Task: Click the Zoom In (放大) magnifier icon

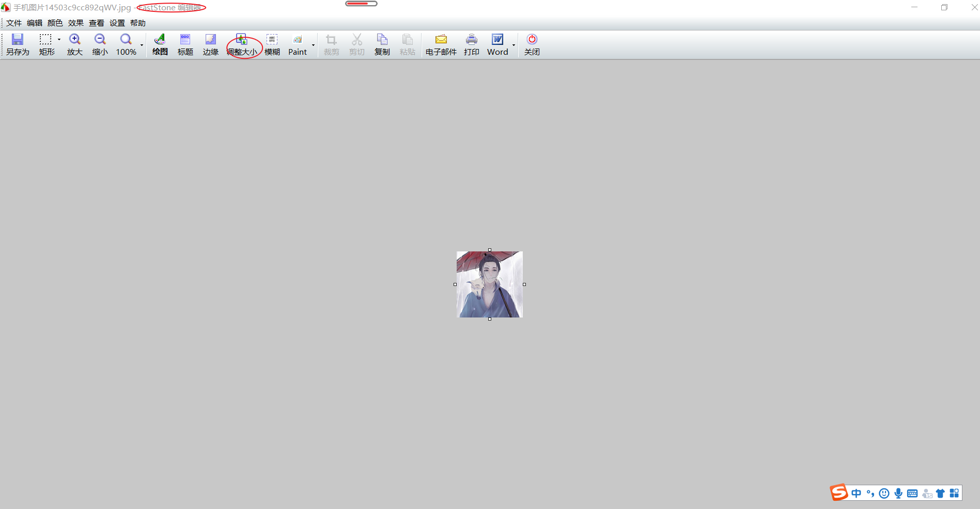Action: pyautogui.click(x=75, y=44)
